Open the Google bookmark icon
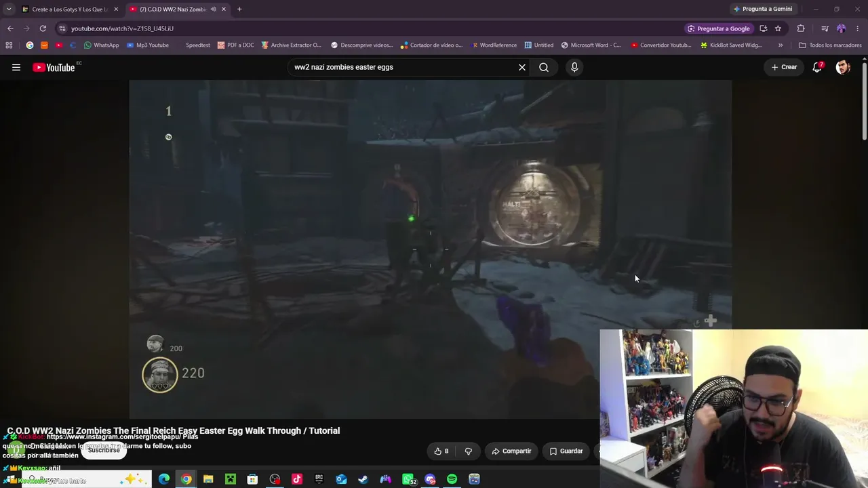The image size is (868, 488). [x=29, y=45]
